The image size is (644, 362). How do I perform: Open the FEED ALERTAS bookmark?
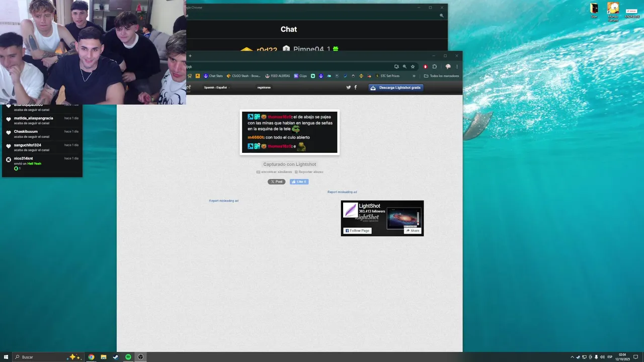coord(278,76)
